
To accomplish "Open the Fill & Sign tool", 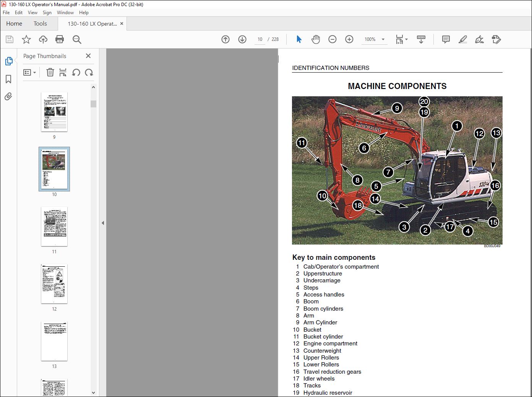I will (479, 39).
